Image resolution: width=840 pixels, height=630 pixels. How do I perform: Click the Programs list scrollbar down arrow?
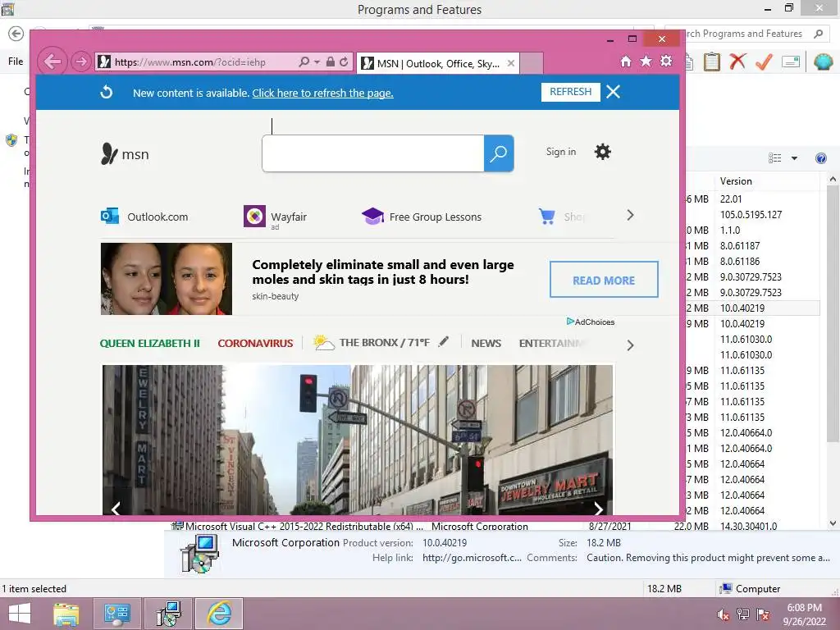click(x=833, y=523)
